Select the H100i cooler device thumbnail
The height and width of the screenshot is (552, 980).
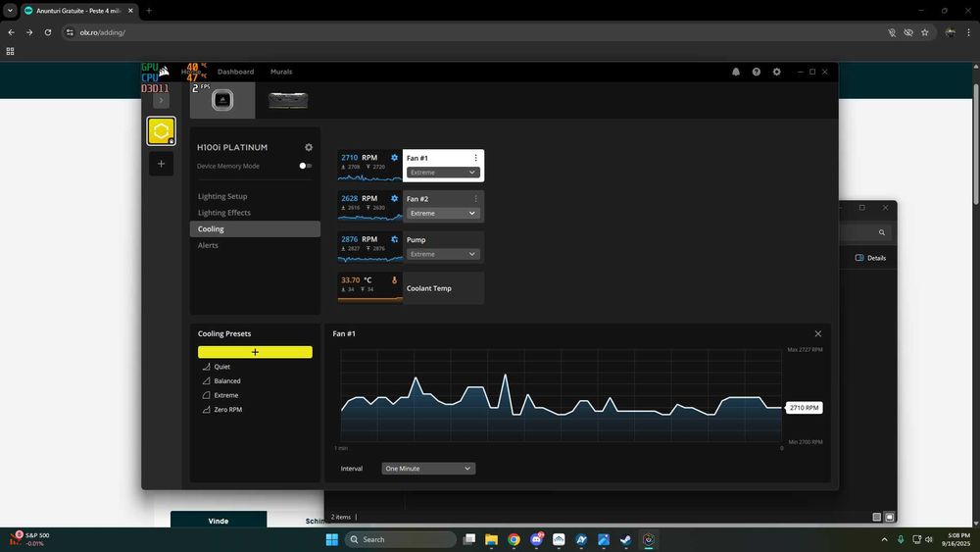pos(222,100)
